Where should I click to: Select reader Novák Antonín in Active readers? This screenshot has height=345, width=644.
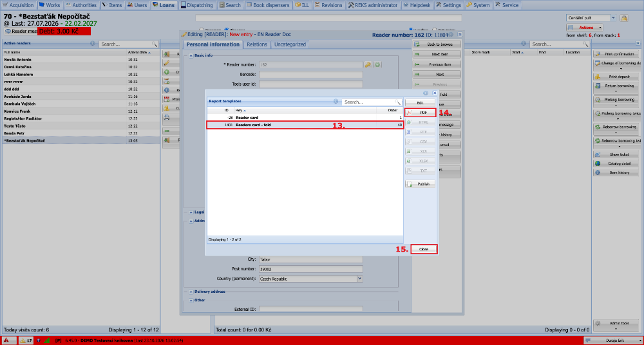[x=80, y=60]
